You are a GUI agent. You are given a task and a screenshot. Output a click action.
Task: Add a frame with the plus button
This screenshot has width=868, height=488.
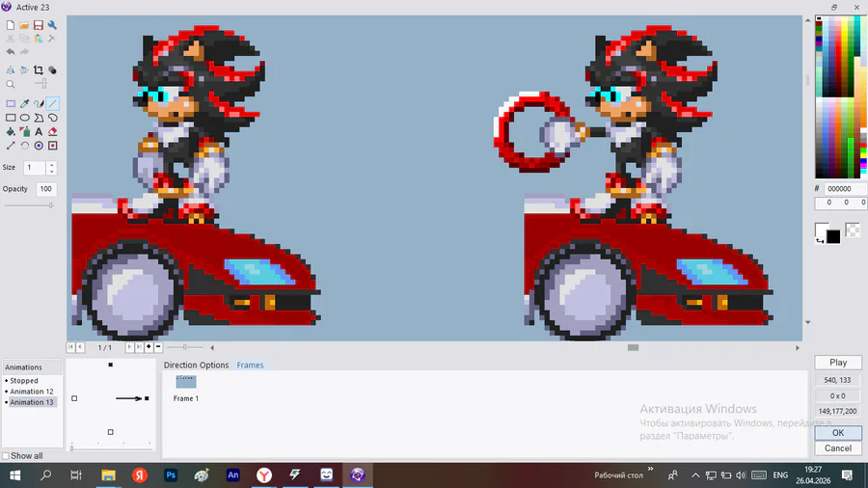[149, 347]
